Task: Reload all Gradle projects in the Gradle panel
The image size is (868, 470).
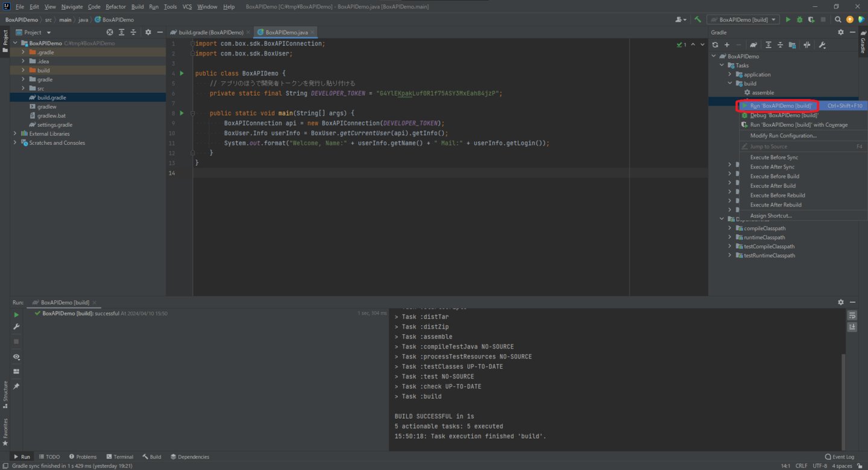Action: pyautogui.click(x=715, y=44)
